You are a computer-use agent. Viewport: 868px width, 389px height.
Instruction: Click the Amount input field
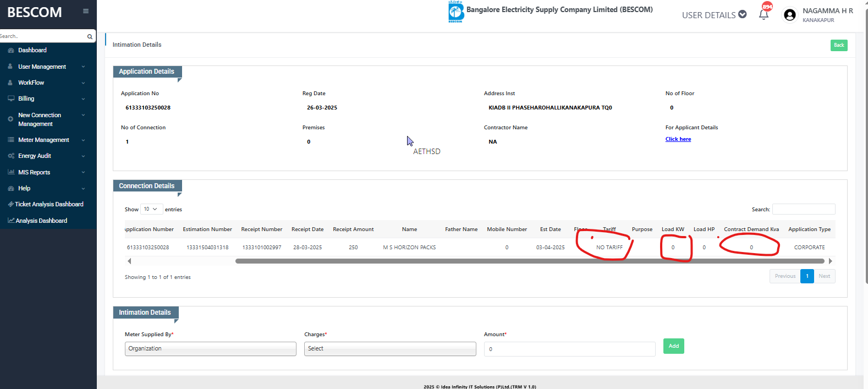coord(569,349)
